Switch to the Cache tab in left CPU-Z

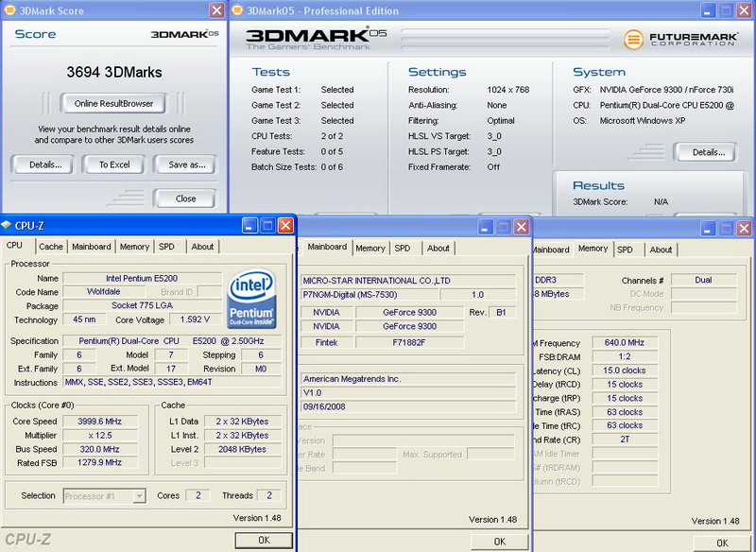coord(51,247)
